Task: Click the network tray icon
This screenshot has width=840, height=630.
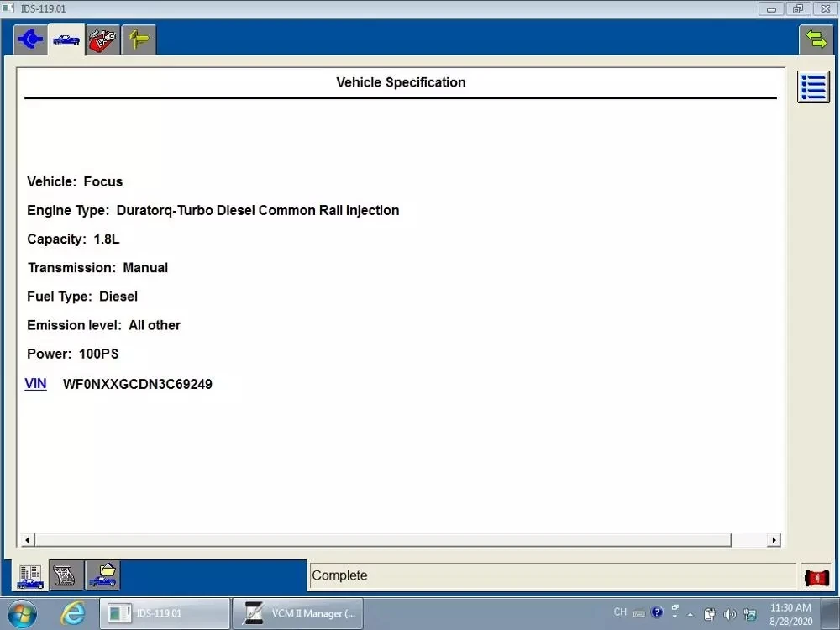Action: point(750,615)
